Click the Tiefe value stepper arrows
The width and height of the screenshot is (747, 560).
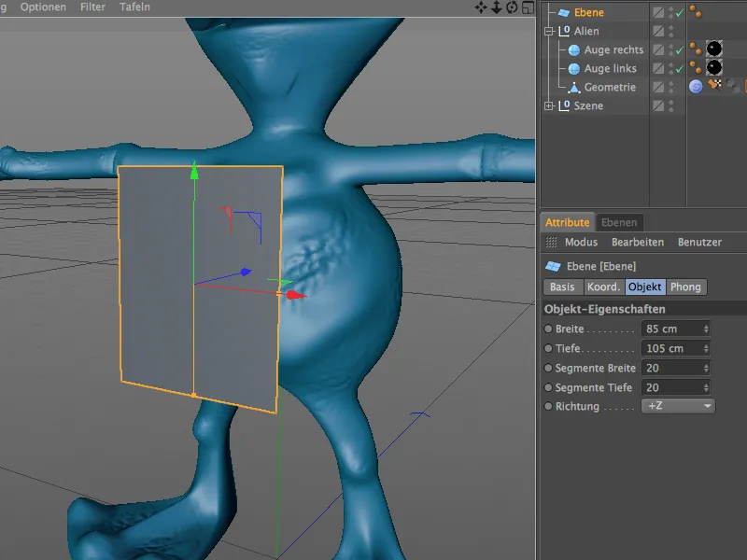click(x=706, y=348)
